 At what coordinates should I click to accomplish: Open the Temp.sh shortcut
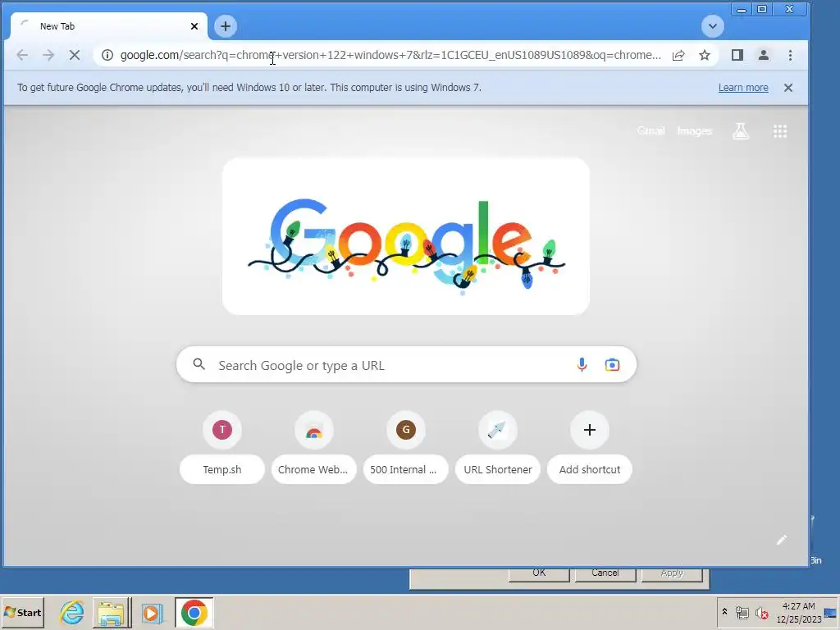click(221, 447)
